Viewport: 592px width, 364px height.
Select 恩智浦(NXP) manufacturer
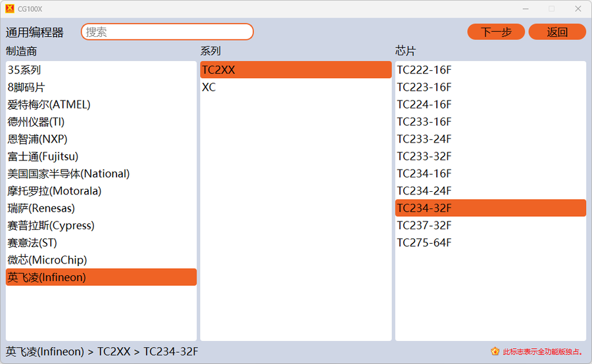(37, 139)
